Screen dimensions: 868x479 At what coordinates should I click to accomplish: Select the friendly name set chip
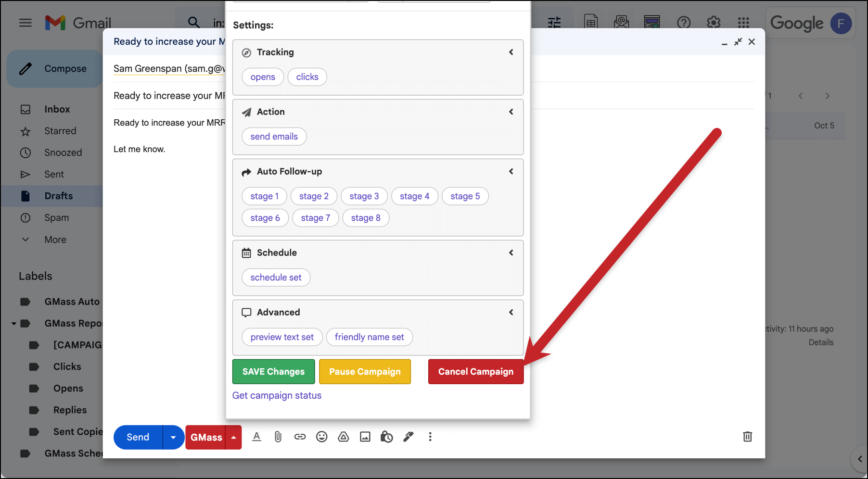(x=370, y=337)
